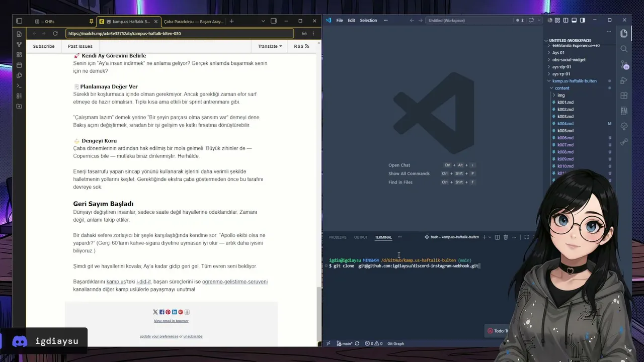Open the browser tab list dropdown chevron
Viewport: 644px width, 362px height.
[x=263, y=21]
